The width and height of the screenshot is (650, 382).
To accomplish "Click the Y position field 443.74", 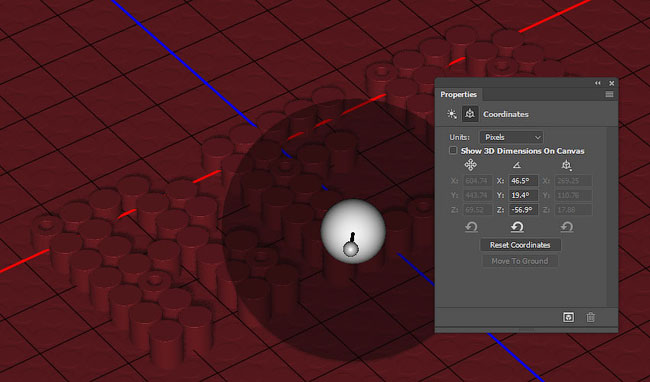I will [477, 195].
